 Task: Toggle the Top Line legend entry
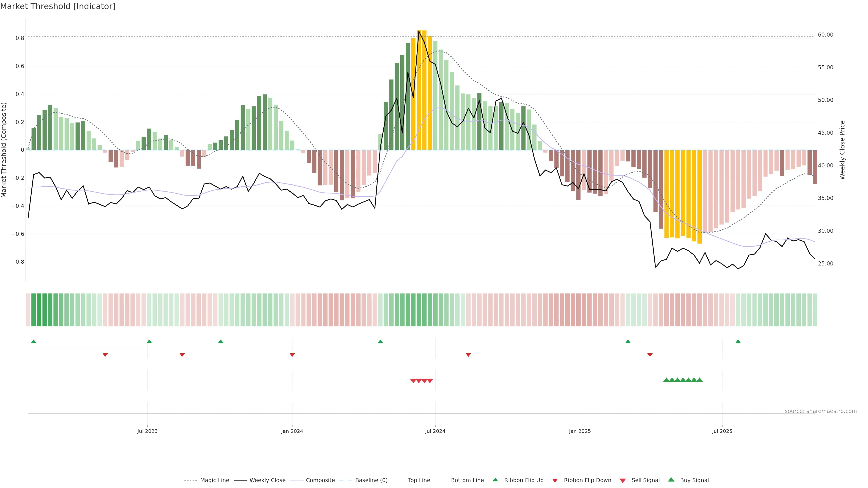(419, 480)
